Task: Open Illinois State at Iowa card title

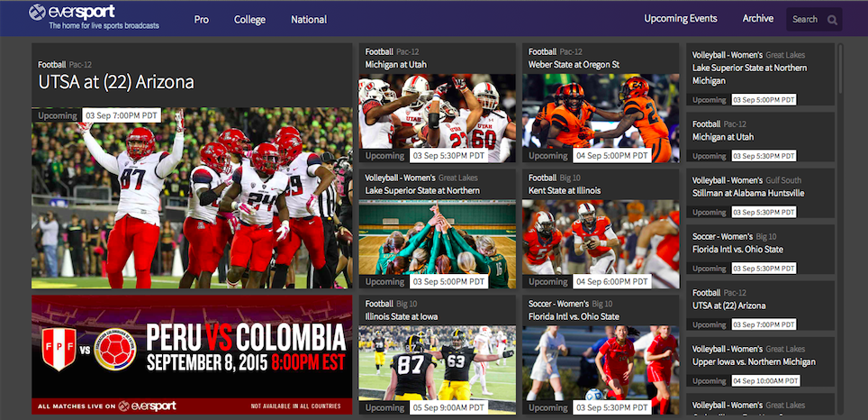Action: click(x=402, y=317)
